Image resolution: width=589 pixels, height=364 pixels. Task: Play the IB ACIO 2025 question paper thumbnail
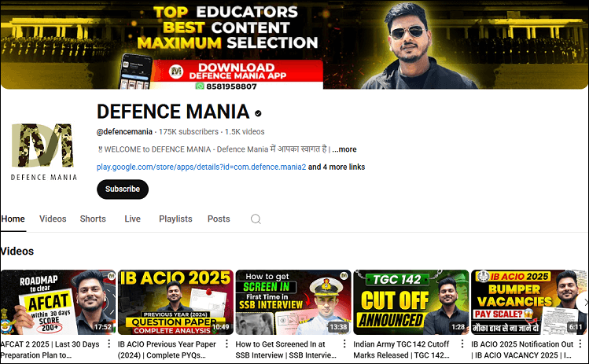click(175, 302)
